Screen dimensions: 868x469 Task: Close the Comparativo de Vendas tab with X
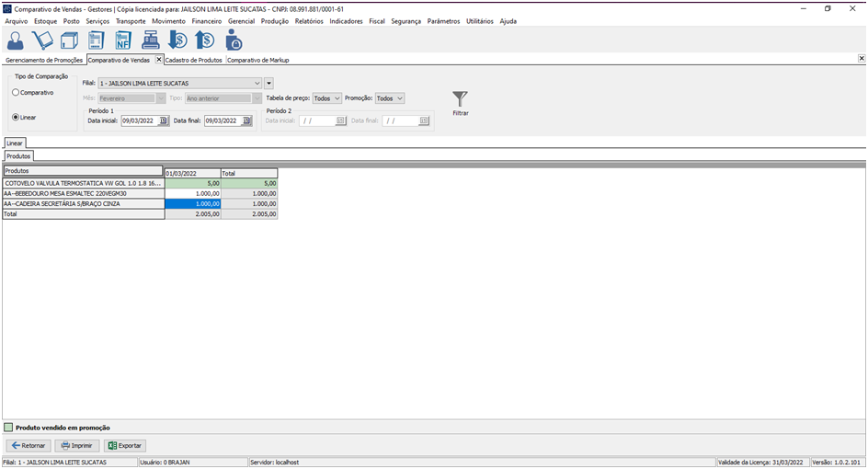point(159,59)
